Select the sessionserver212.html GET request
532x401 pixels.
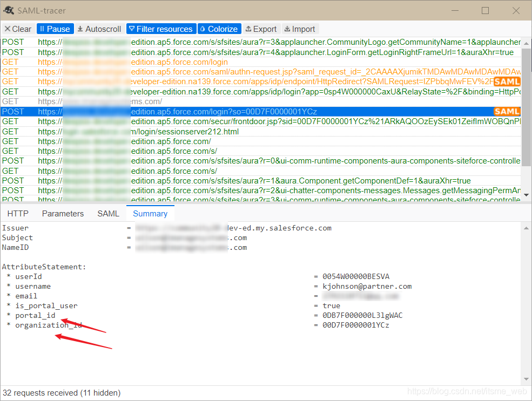click(162, 131)
